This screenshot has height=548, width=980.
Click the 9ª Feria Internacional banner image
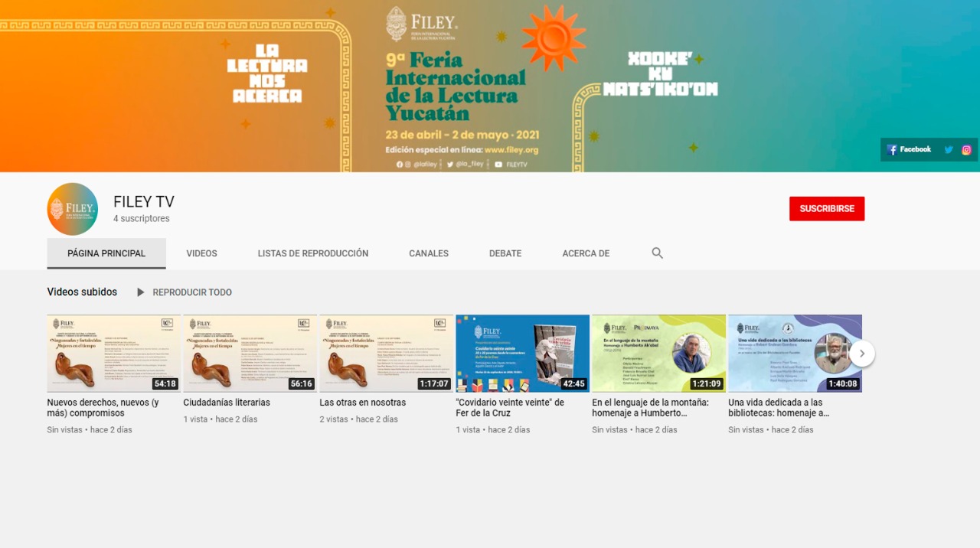[490, 86]
